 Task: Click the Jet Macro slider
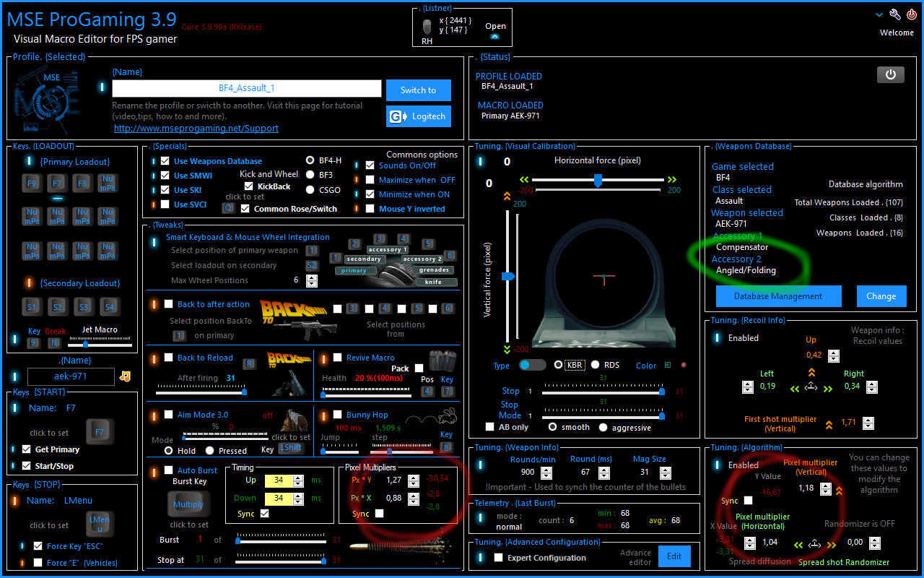pos(100,345)
